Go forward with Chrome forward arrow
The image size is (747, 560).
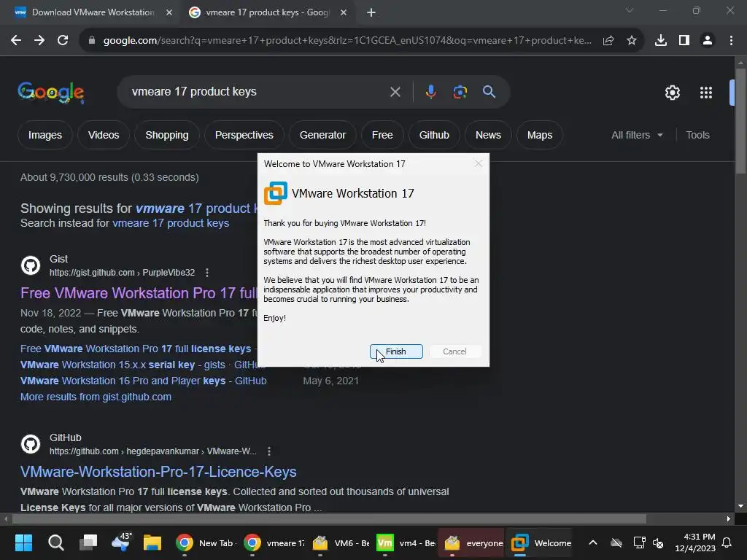pos(39,41)
